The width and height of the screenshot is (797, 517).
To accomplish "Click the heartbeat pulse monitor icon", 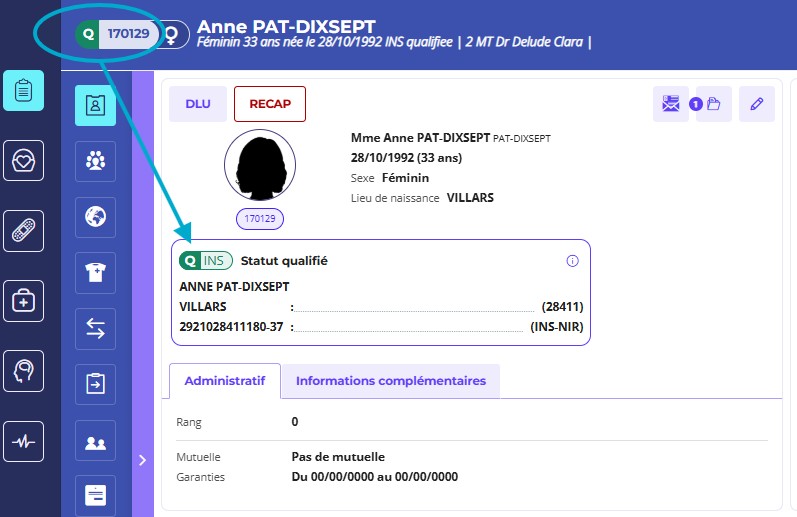I will [23, 441].
